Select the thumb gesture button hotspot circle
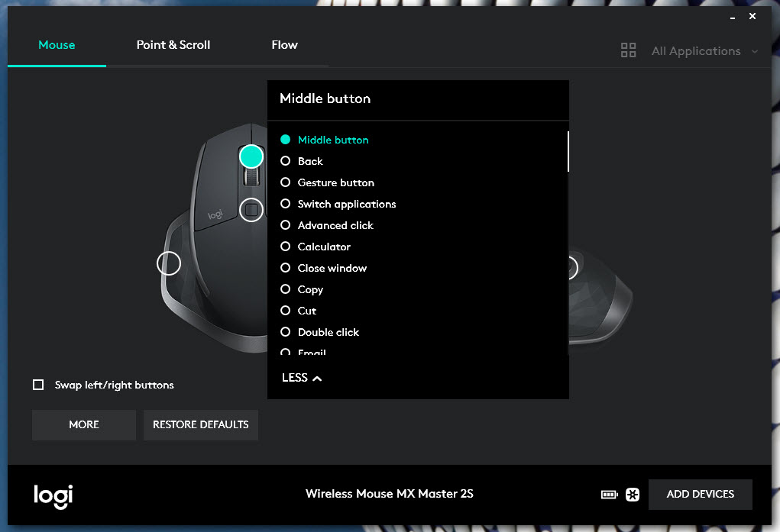Viewport: 780px width, 532px height. [x=169, y=263]
